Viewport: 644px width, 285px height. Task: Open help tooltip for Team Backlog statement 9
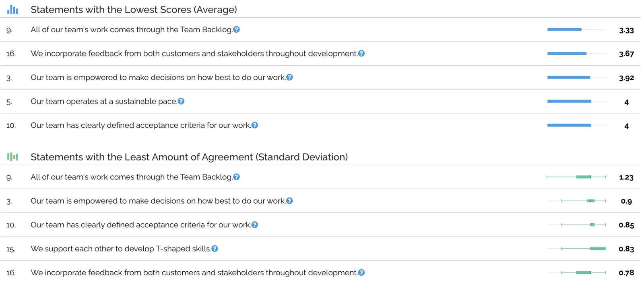pos(237,29)
